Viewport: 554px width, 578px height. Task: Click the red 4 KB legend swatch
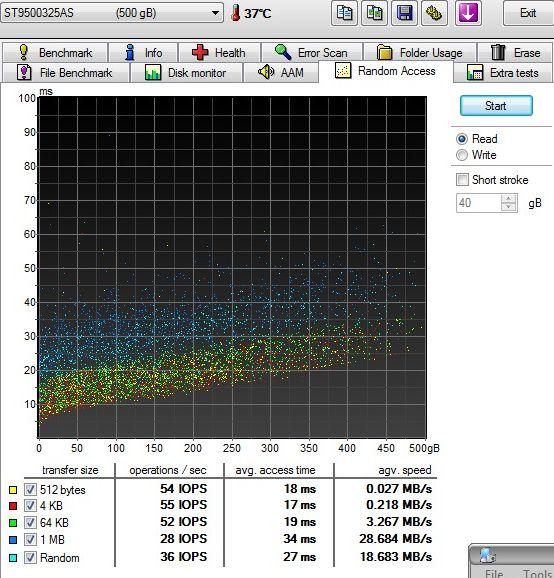(13, 506)
